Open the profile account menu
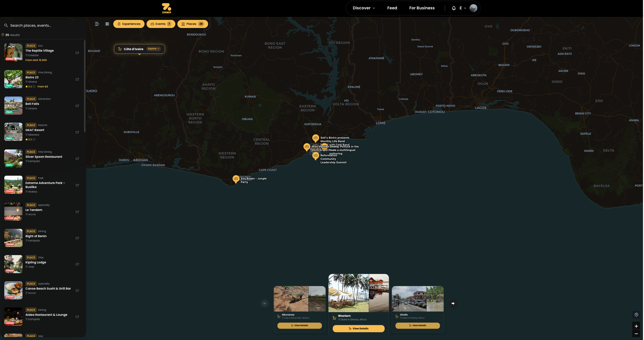 pos(473,8)
